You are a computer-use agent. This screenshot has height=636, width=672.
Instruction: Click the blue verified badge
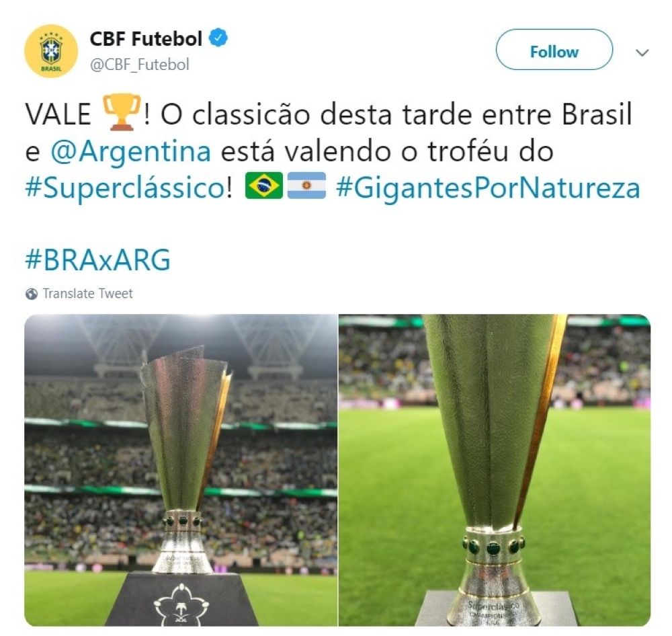(218, 38)
